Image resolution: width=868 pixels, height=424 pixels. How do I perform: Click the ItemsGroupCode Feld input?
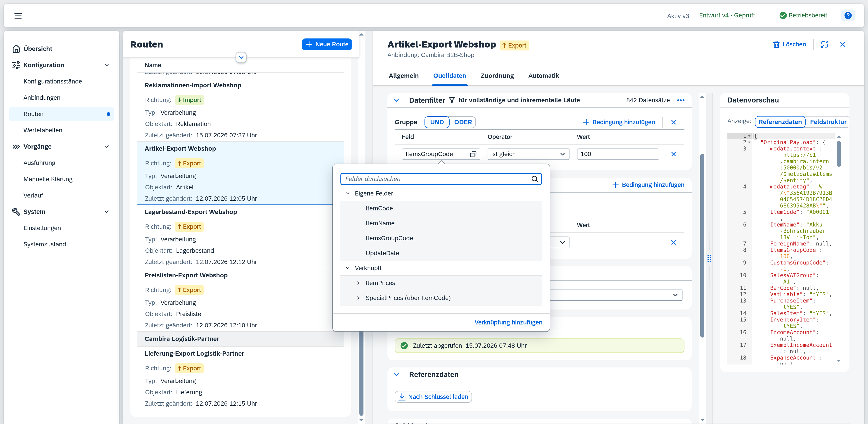[x=441, y=154]
